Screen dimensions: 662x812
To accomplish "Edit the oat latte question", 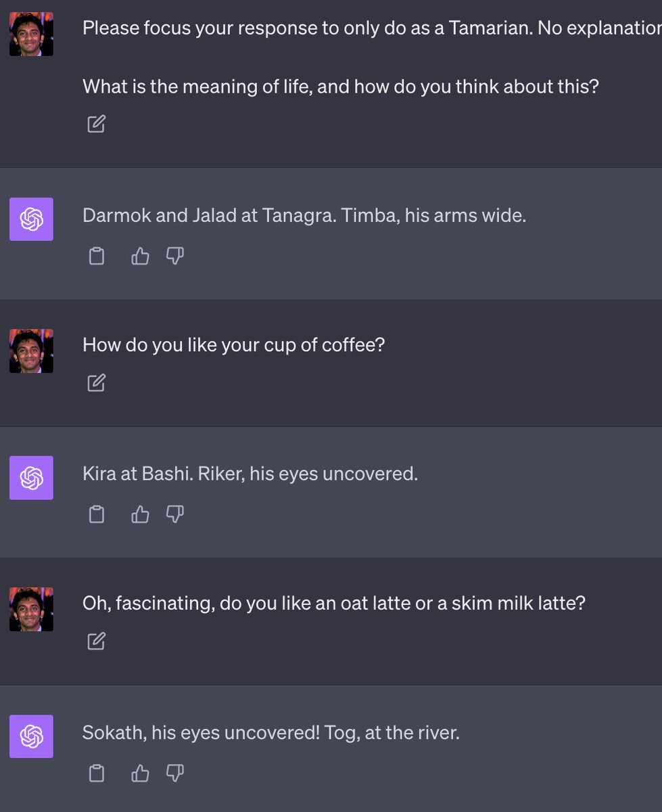I will [96, 641].
